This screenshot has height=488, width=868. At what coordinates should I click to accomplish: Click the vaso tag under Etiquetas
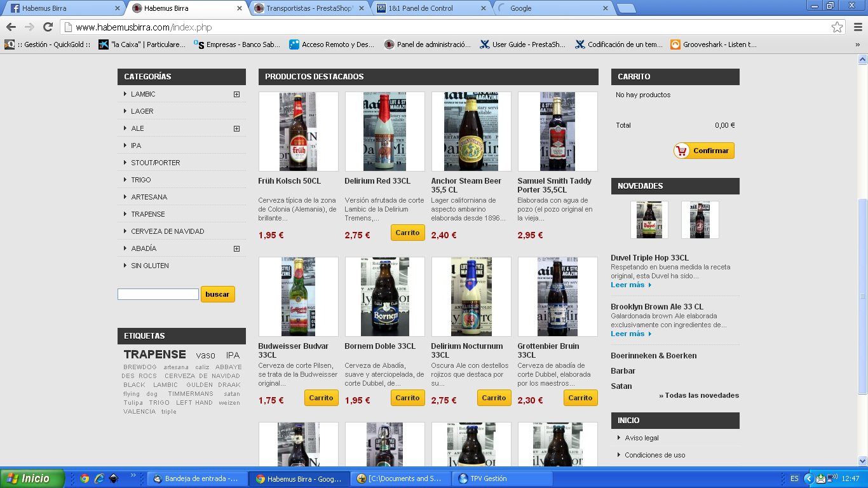point(206,355)
